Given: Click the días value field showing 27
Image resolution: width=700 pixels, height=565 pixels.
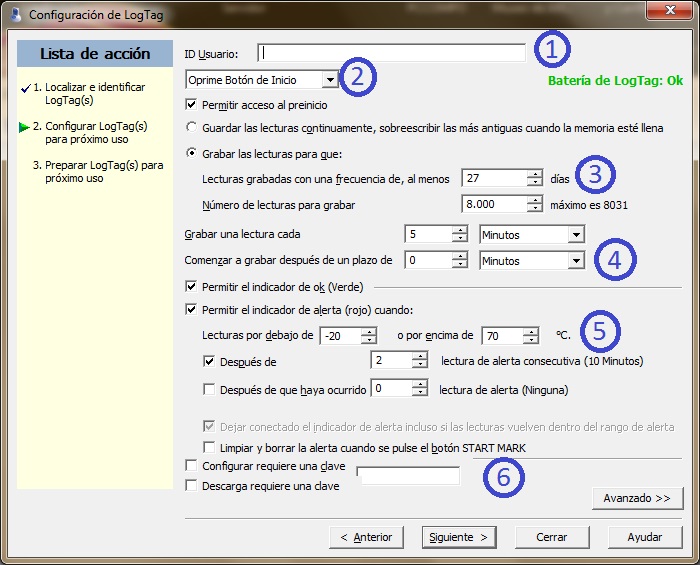Looking at the screenshot, I should click(x=494, y=178).
